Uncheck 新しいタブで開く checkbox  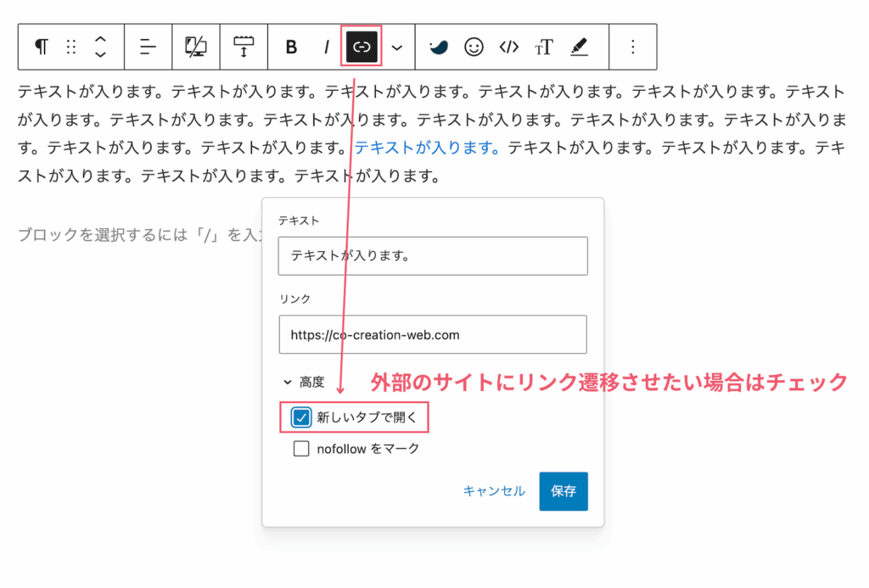[301, 417]
